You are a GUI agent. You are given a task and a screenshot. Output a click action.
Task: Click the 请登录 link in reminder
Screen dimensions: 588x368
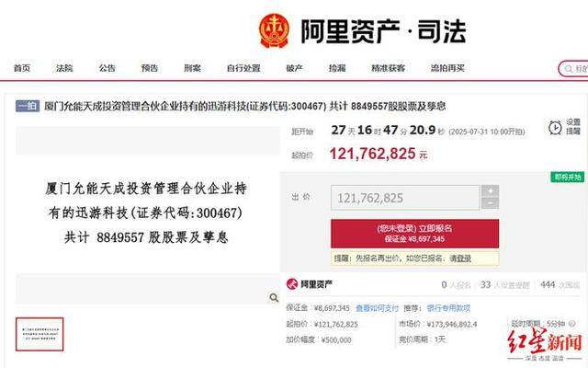(460, 259)
